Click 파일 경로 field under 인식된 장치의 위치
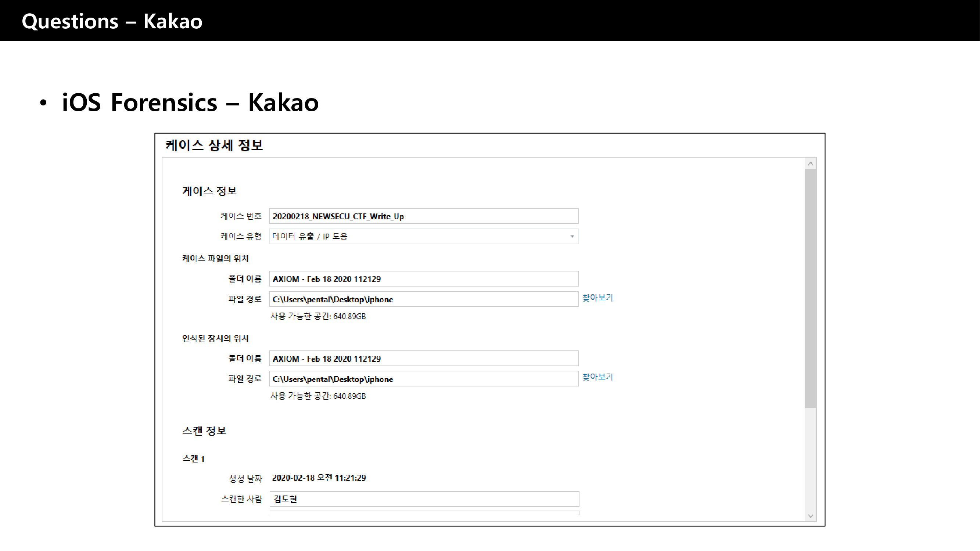980x551 pixels. coord(423,379)
